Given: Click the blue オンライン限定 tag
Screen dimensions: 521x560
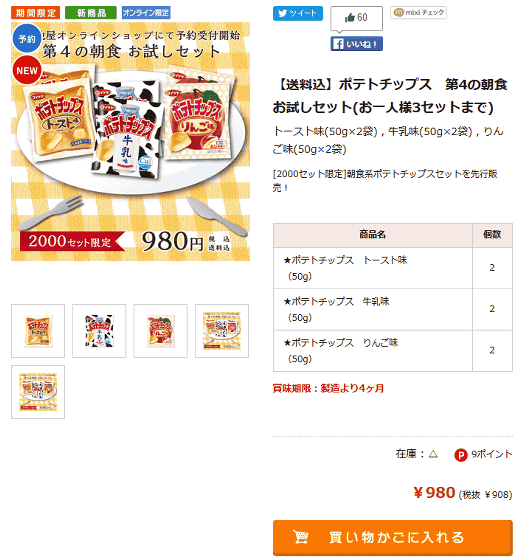Looking at the screenshot, I should pyautogui.click(x=146, y=13).
